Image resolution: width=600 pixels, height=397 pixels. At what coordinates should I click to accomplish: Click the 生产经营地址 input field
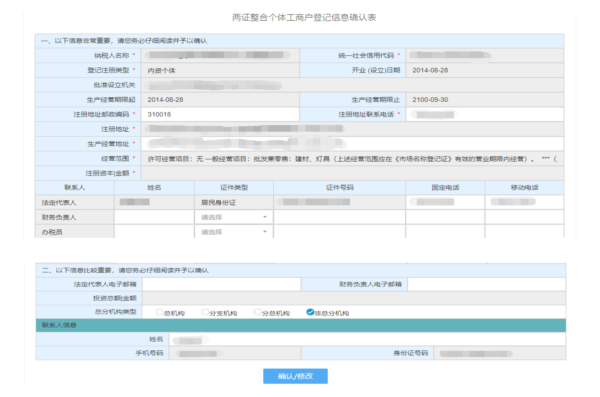click(x=352, y=144)
